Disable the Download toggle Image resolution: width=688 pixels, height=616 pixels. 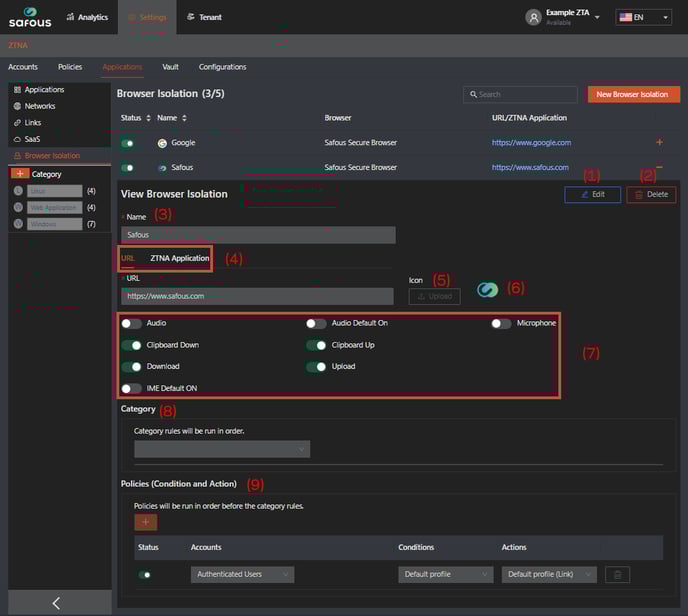pos(131,366)
